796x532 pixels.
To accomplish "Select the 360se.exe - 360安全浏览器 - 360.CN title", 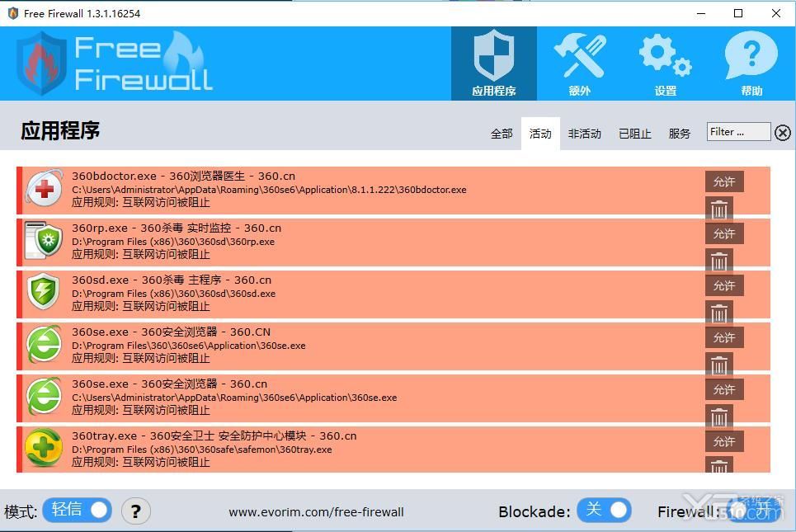I will point(171,332).
